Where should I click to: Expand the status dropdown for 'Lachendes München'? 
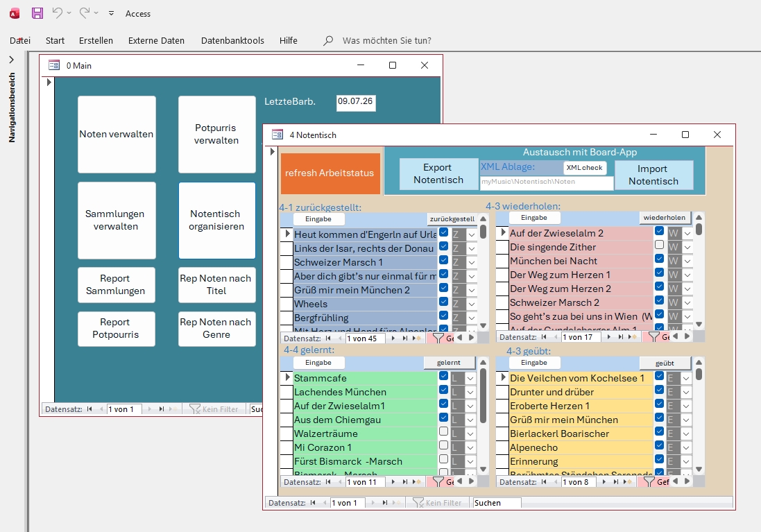[x=470, y=392]
